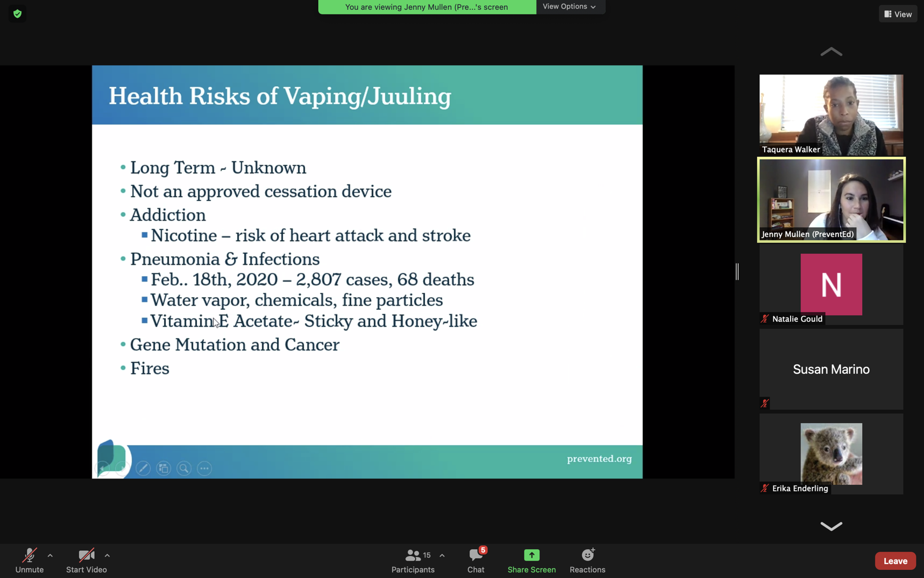Change layout with the View button
924x578 pixels.
[x=898, y=14]
